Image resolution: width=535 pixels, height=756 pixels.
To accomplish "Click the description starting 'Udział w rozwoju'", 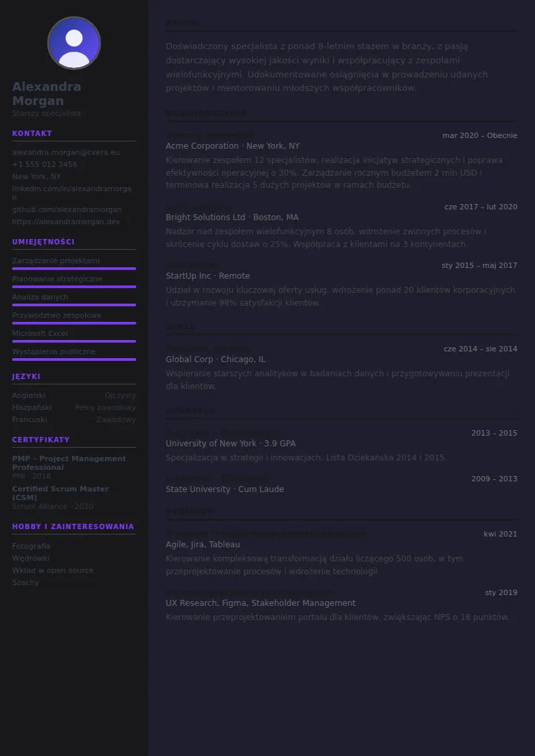I will coord(340,296).
